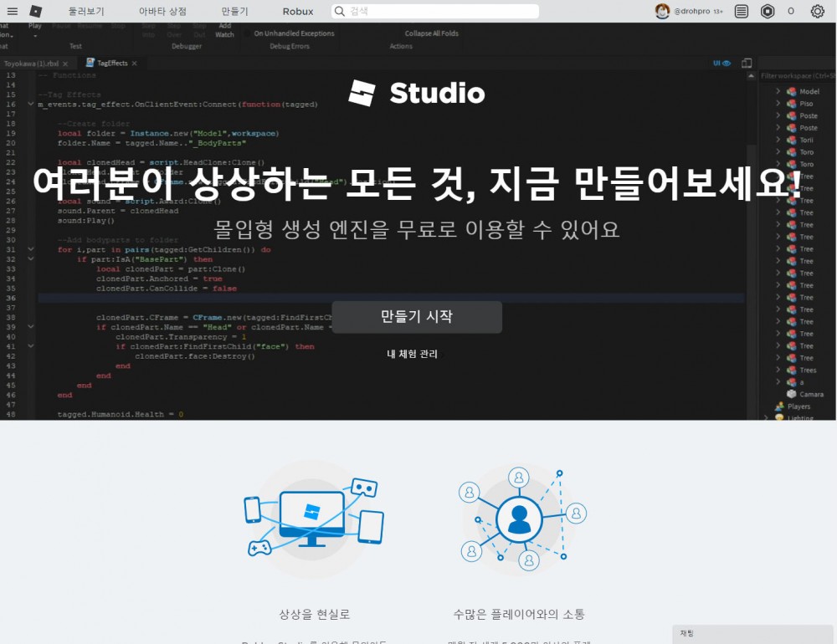Click the magnifier icon in search bar
This screenshot has height=644, width=837.
(x=340, y=11)
